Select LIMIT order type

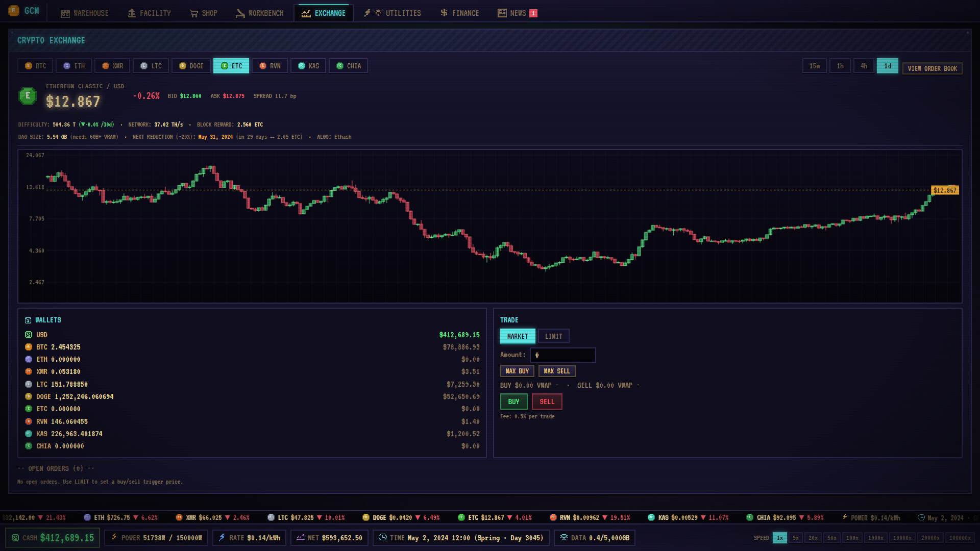click(x=554, y=336)
